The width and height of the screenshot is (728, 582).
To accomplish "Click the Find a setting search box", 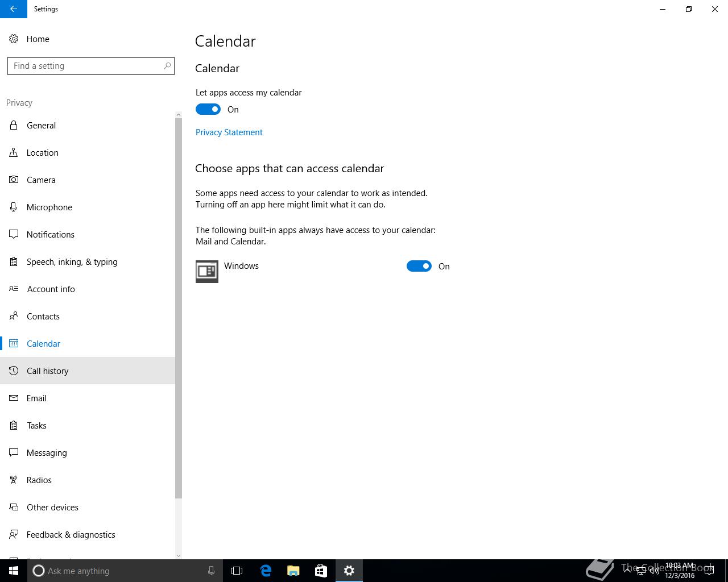I will click(x=91, y=66).
